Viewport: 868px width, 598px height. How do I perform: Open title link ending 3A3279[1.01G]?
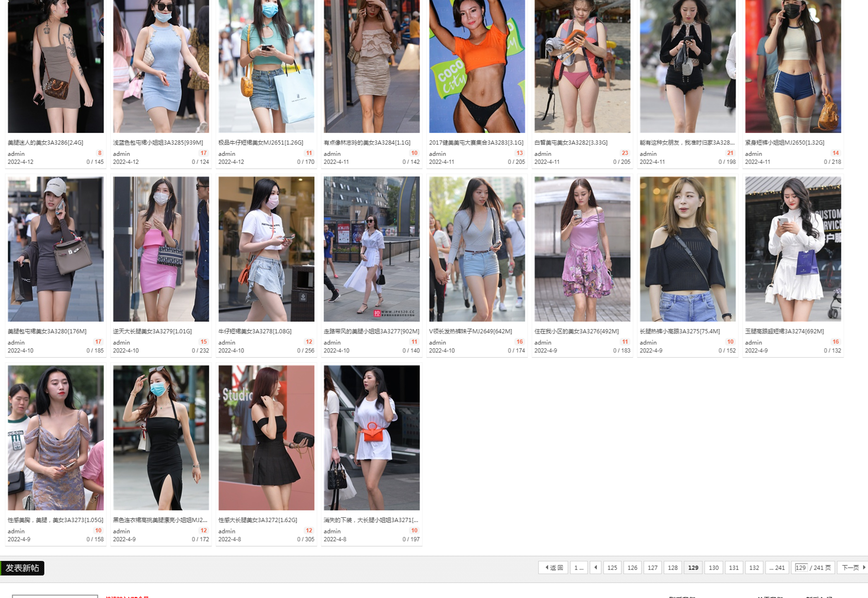point(153,331)
